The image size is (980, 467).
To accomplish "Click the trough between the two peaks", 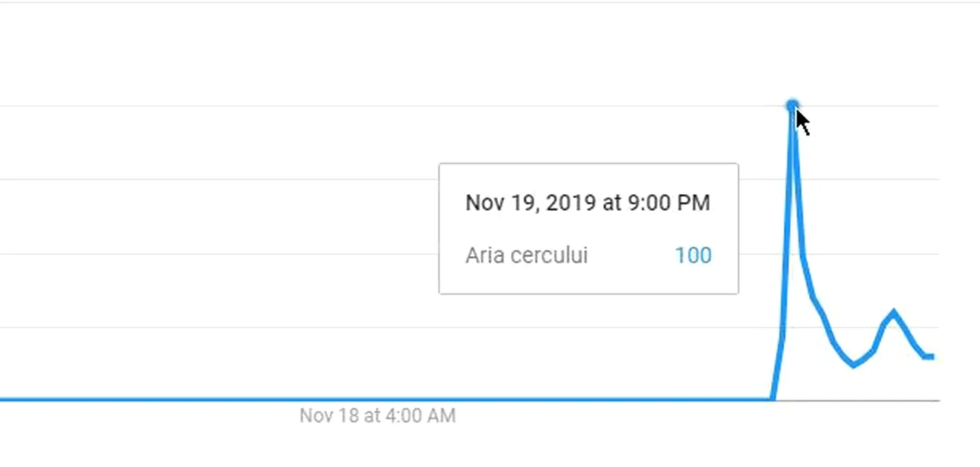I will pyautogui.click(x=853, y=365).
